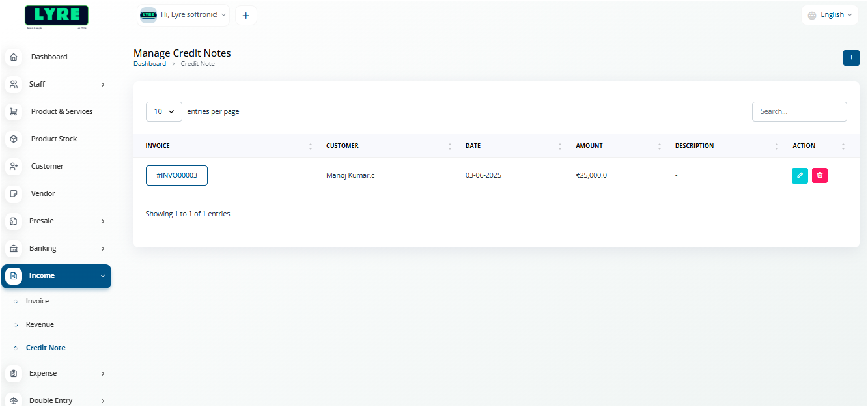Click the Vendor sidebar icon
Image resolution: width=868 pixels, height=407 pixels.
point(14,193)
